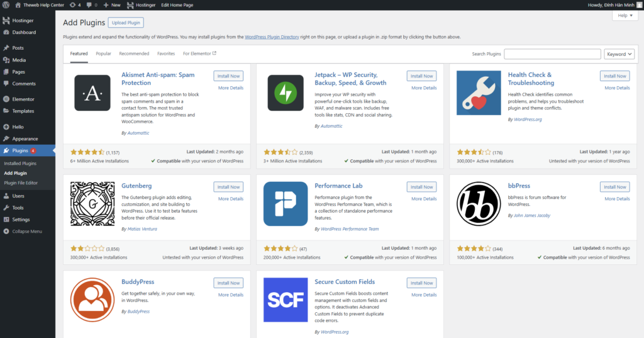Image resolution: width=644 pixels, height=338 pixels.
Task: Expand the Help panel
Action: click(x=625, y=16)
